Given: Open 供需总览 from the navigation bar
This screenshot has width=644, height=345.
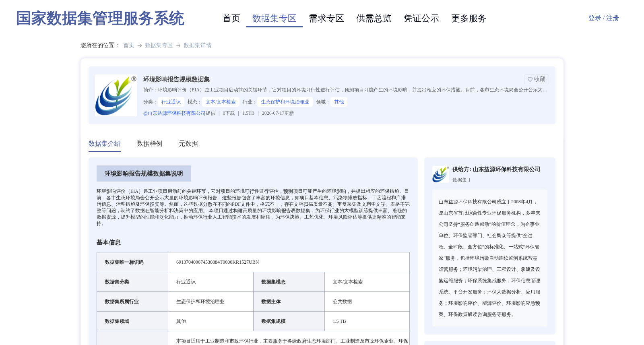Looking at the screenshot, I should (374, 19).
